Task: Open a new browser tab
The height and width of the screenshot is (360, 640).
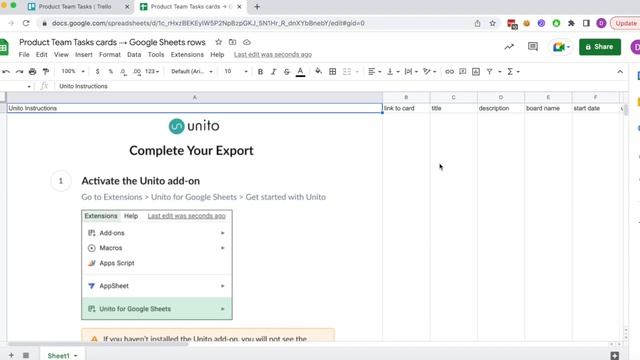Action: click(x=257, y=7)
